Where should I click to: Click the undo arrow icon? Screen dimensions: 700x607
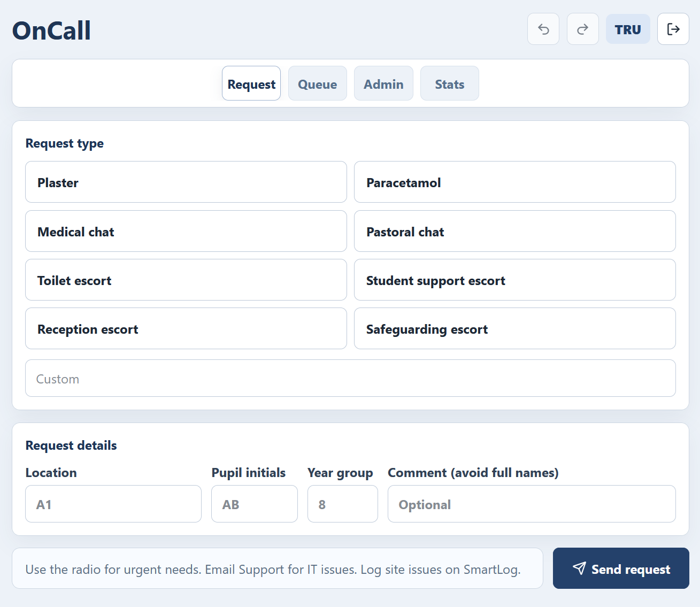(x=543, y=29)
